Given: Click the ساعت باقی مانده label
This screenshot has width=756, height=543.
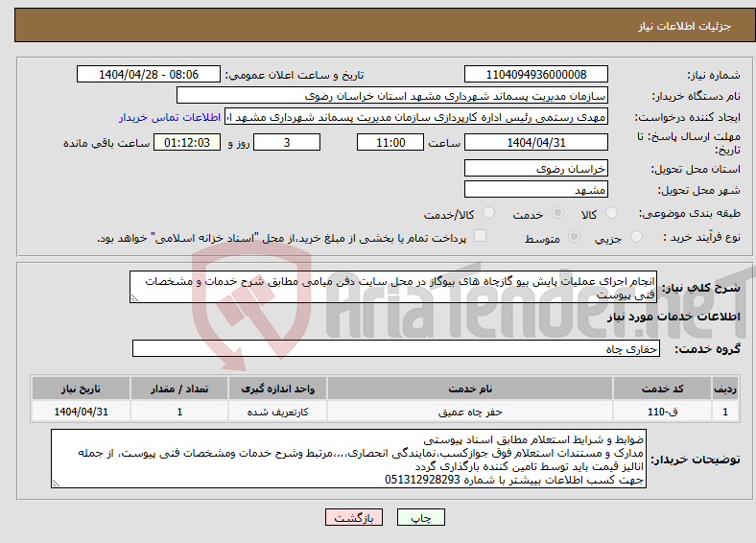Looking at the screenshot, I should click(106, 143).
